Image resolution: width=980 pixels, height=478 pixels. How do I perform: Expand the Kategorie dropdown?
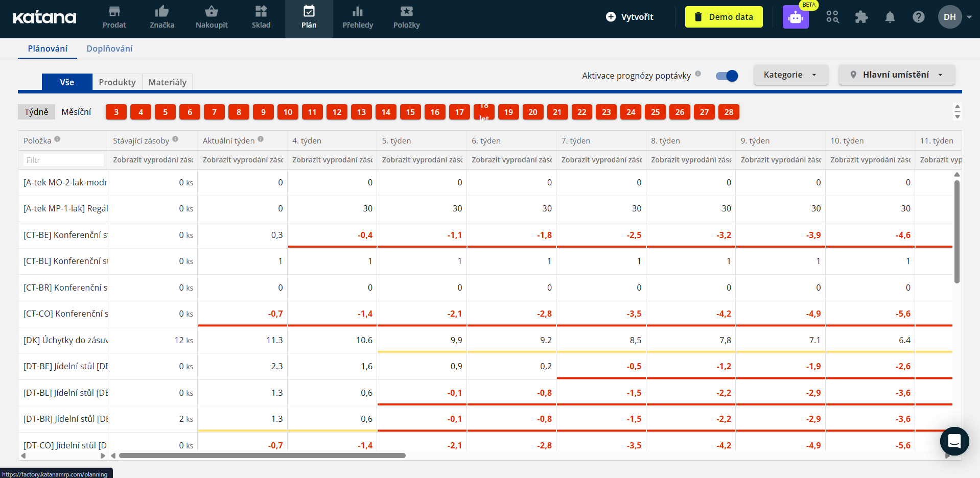(790, 75)
